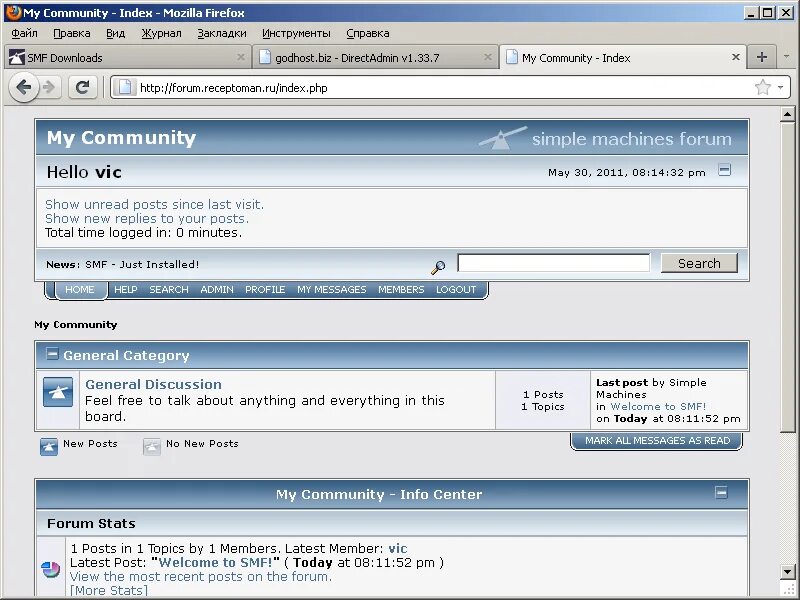Click the browser forward arrow

49,87
